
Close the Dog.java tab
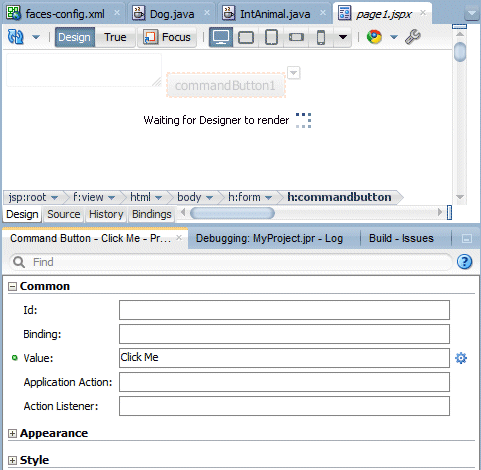[207, 13]
